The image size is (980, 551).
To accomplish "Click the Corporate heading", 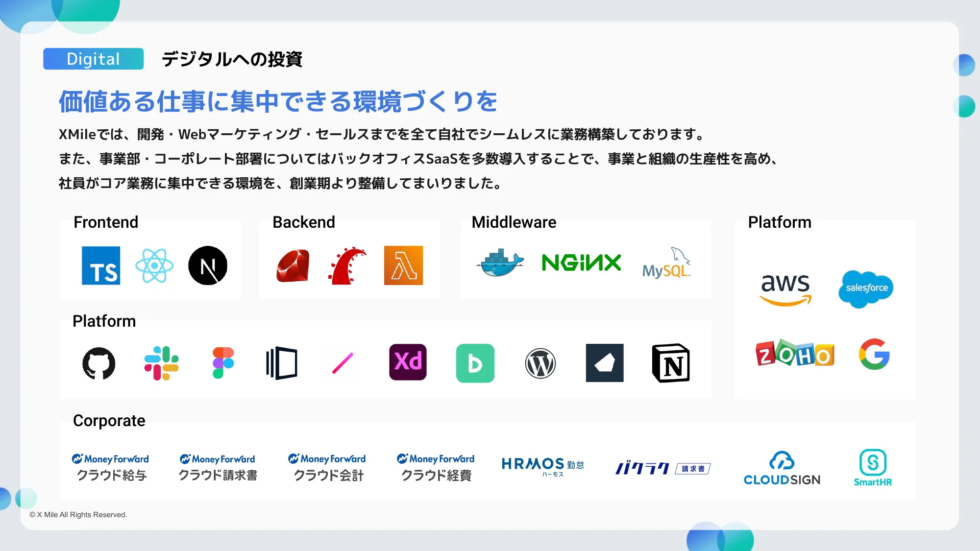I will 109,421.
